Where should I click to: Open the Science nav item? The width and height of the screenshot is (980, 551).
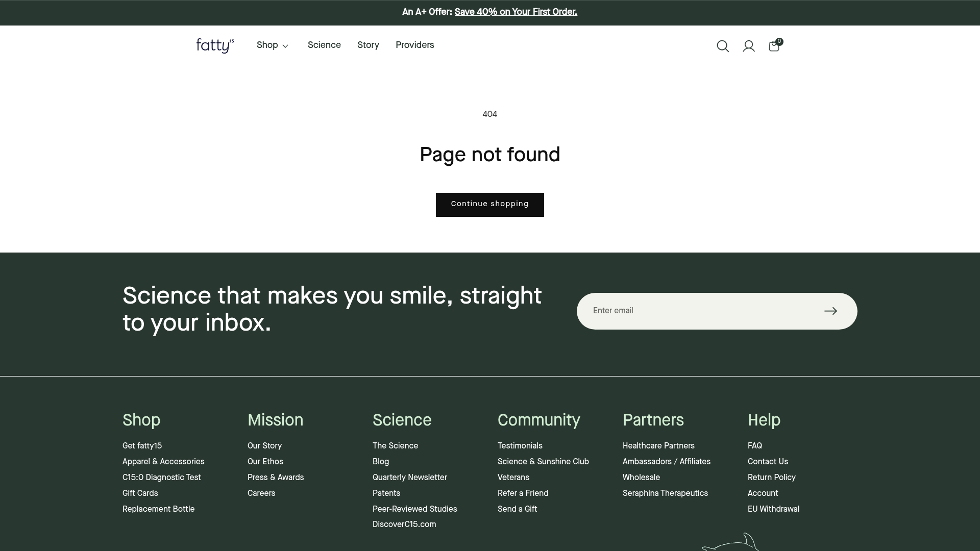(324, 45)
